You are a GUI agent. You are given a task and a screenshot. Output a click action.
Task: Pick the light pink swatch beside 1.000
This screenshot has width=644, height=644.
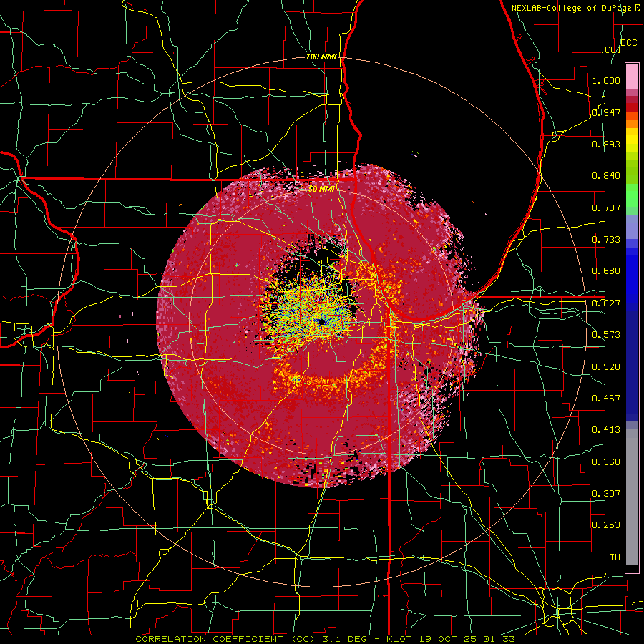pyautogui.click(x=632, y=77)
